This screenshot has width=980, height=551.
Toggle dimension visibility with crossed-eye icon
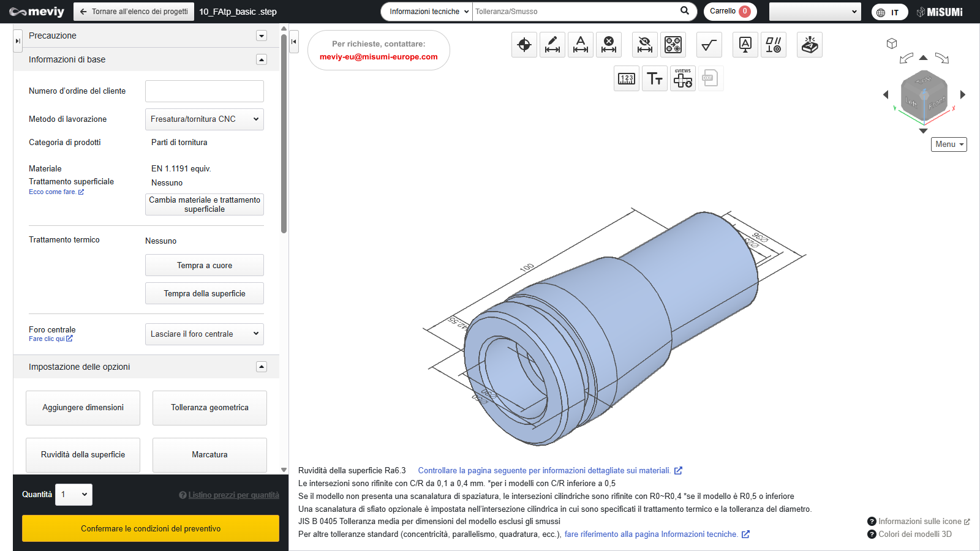(x=644, y=45)
